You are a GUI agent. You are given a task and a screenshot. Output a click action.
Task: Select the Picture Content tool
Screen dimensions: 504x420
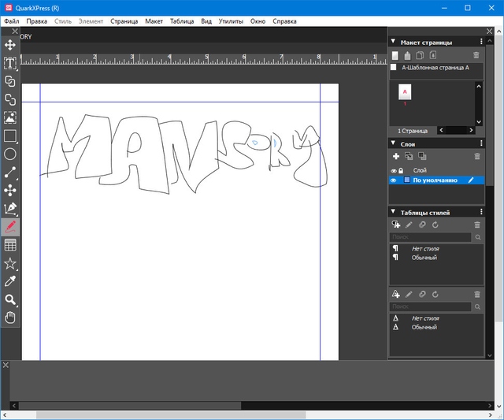tap(10, 117)
